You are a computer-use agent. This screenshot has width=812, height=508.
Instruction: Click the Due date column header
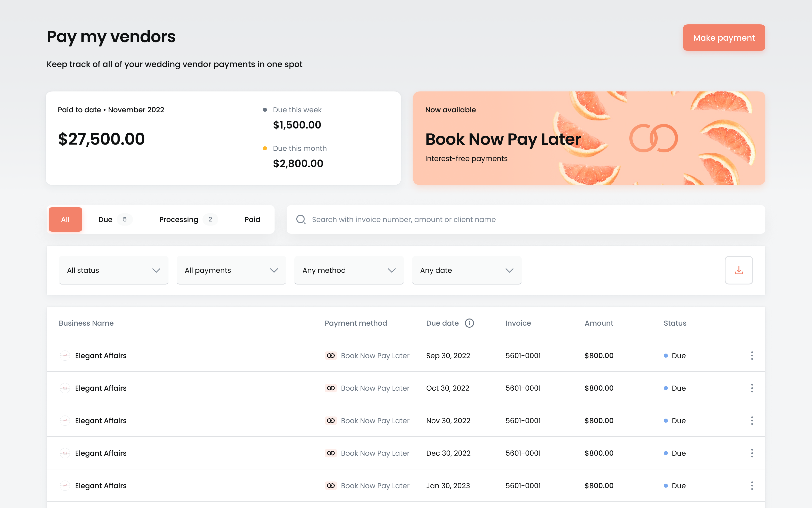click(442, 323)
